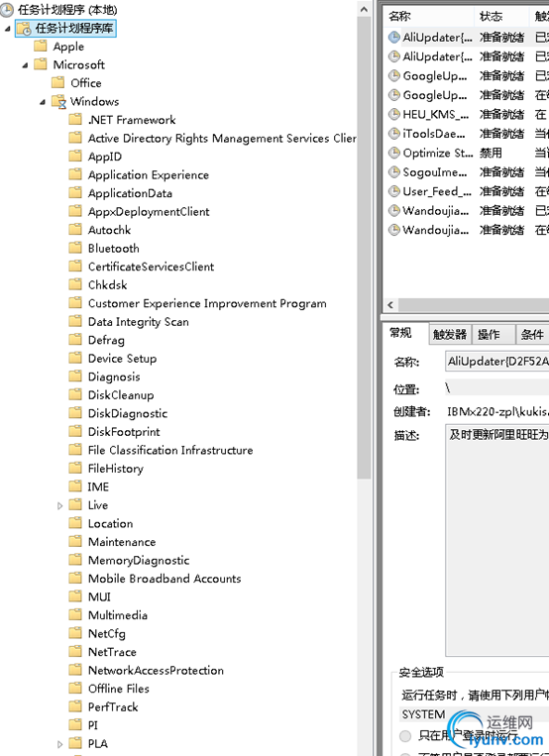The image size is (549, 756).
Task: Select Active Directory Rights Management Services folder
Action: [222, 138]
